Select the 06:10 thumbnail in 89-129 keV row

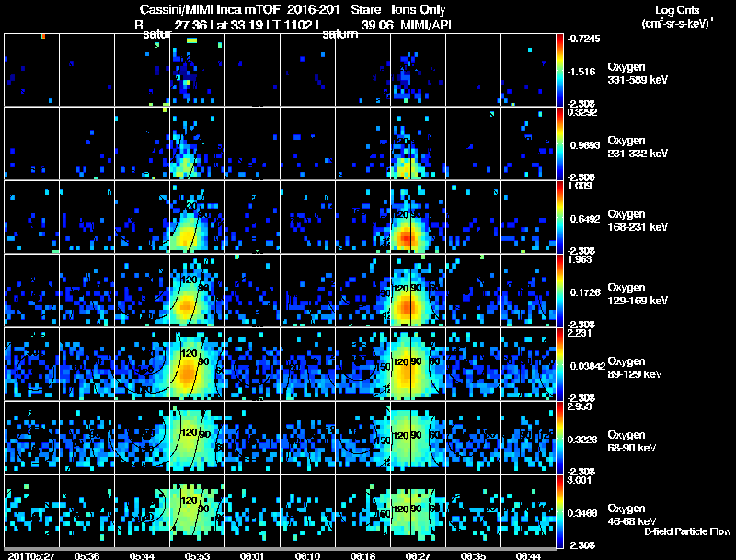(x=307, y=364)
